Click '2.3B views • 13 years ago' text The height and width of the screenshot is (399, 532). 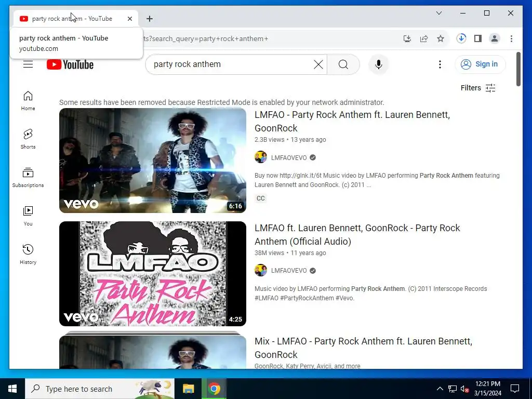[x=290, y=139]
